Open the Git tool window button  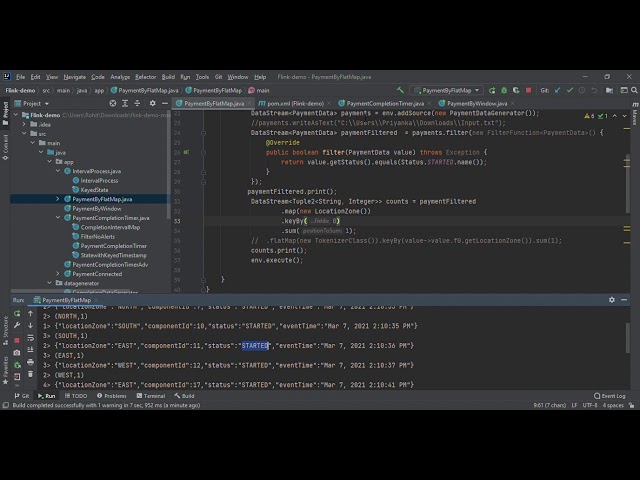pos(22,396)
